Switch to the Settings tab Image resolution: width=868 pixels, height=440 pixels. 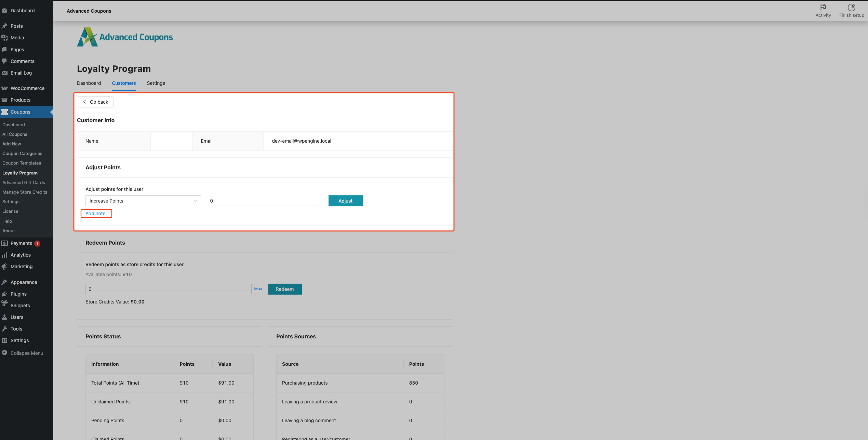156,83
